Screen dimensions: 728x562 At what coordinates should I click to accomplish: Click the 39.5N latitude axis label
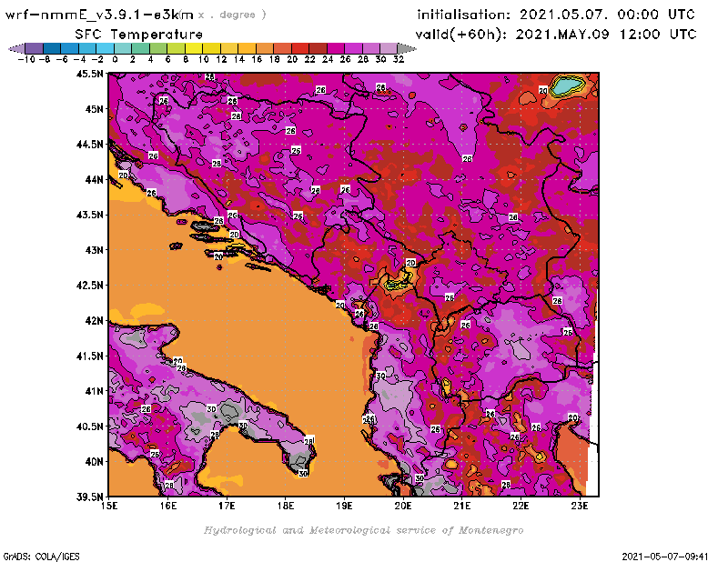[x=90, y=497]
